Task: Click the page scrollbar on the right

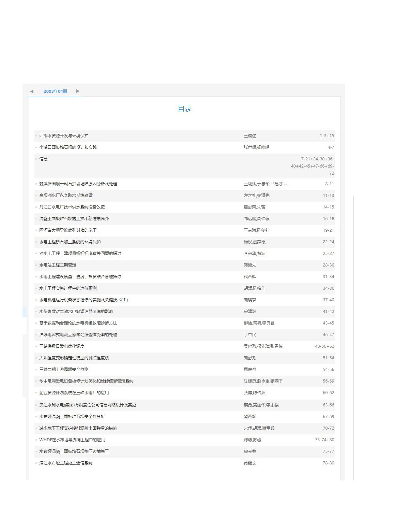Action: pos(354,338)
